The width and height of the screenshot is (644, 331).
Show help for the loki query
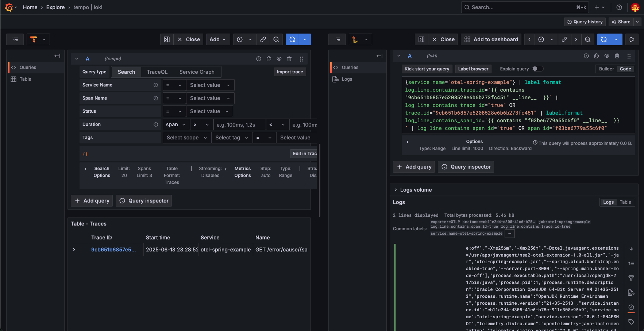(586, 56)
